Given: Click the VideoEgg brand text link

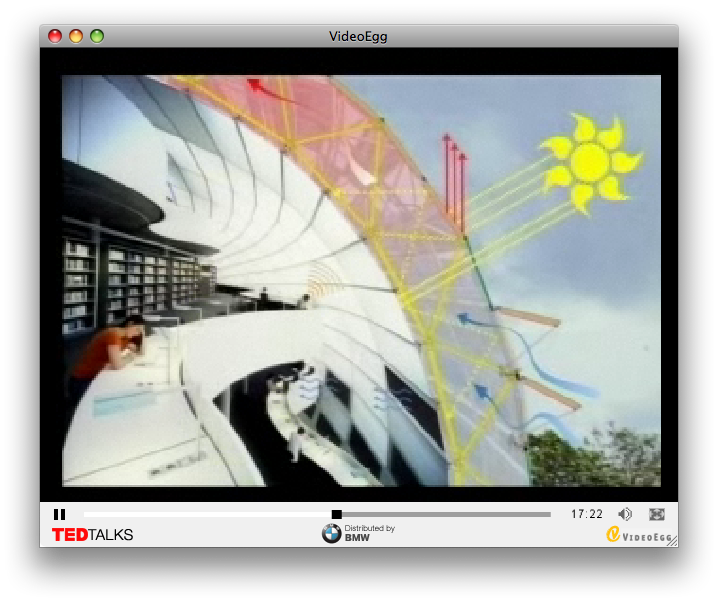Looking at the screenshot, I should click(x=646, y=537).
